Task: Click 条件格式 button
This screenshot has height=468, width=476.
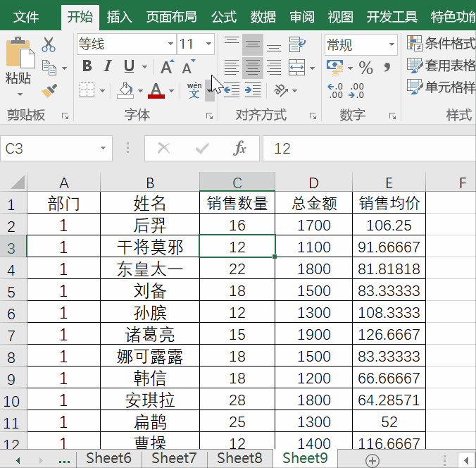Action: point(441,43)
